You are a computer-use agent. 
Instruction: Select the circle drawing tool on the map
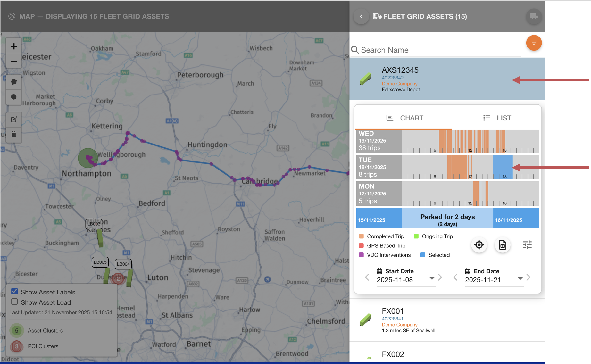(x=14, y=97)
